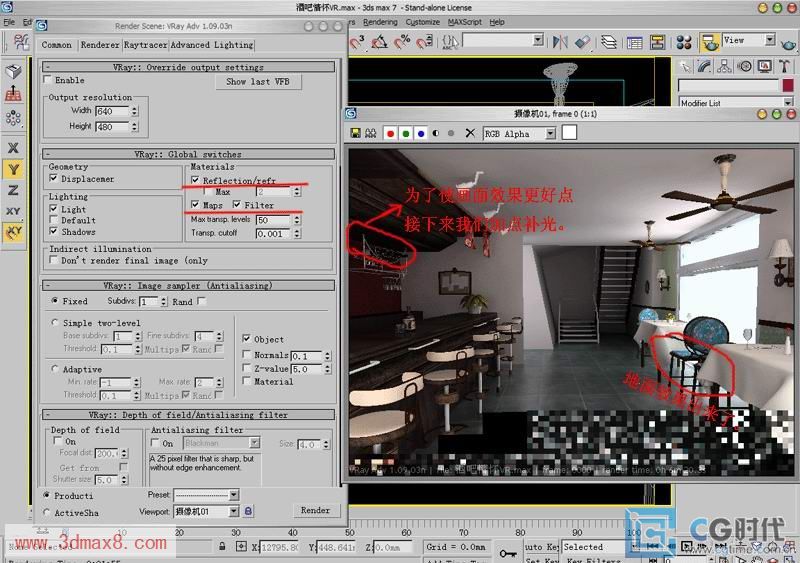Screen dimensions: 800x563
Task: Switch to the Create command panel icon
Action: 685,66
